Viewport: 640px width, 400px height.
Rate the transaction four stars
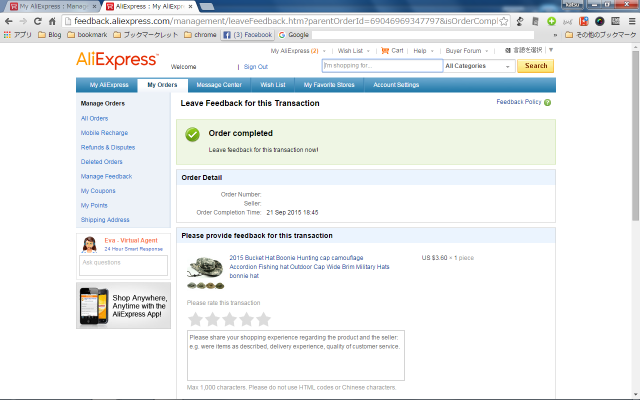(247, 319)
